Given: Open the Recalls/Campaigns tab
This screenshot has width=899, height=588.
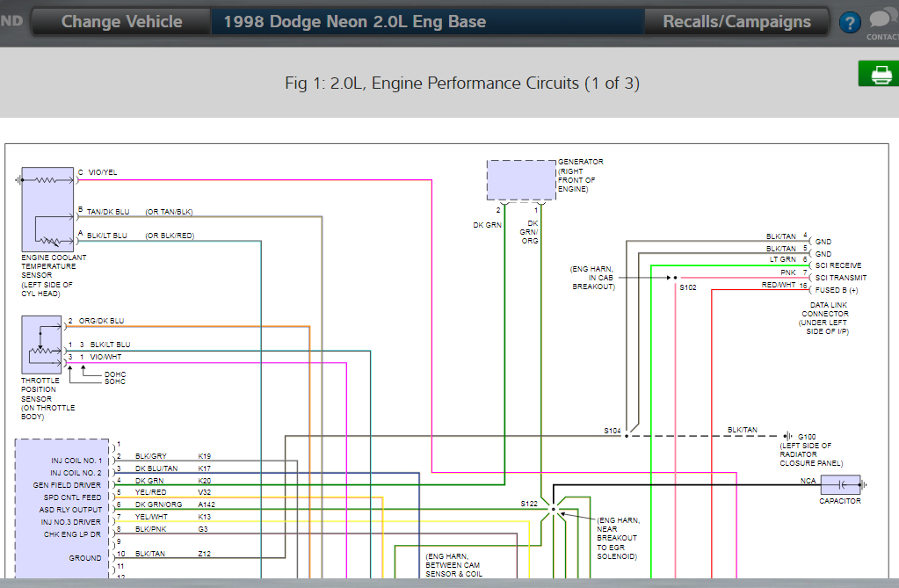Looking at the screenshot, I should 736,22.
